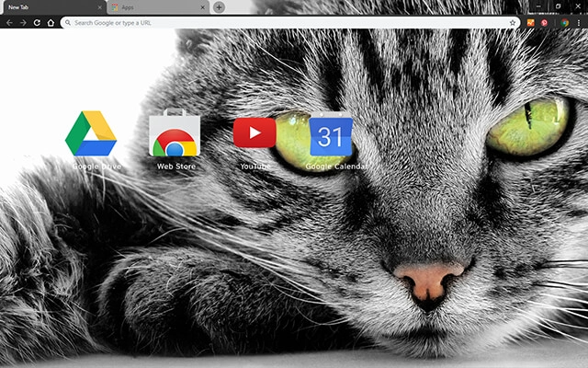The height and width of the screenshot is (368, 588).
Task: Bookmark this page with the star icon
Action: pyautogui.click(x=513, y=23)
